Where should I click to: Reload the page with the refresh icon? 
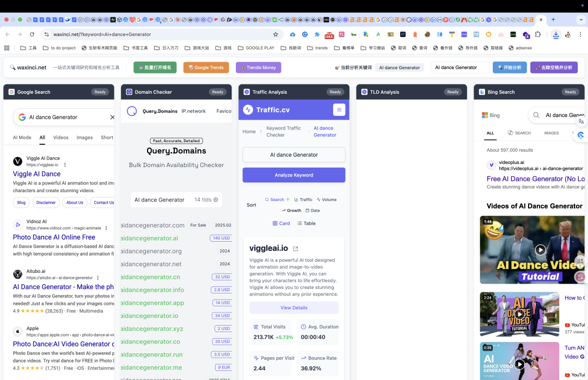coord(32,34)
